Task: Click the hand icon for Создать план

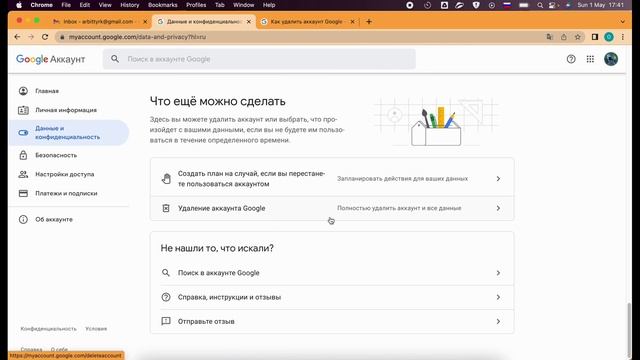Action: tap(166, 179)
